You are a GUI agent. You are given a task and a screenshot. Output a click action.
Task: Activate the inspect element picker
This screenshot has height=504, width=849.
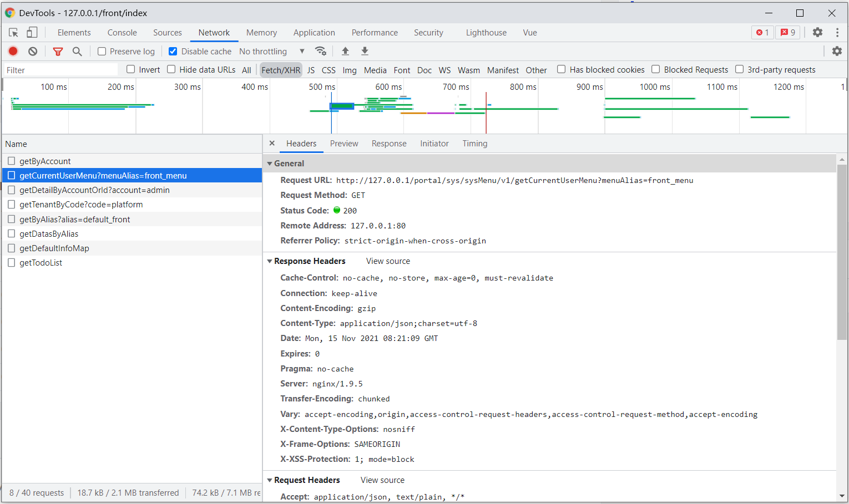13,33
